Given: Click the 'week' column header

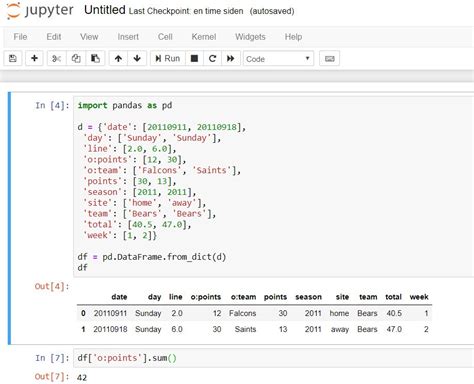Looking at the screenshot, I should pos(419,297).
